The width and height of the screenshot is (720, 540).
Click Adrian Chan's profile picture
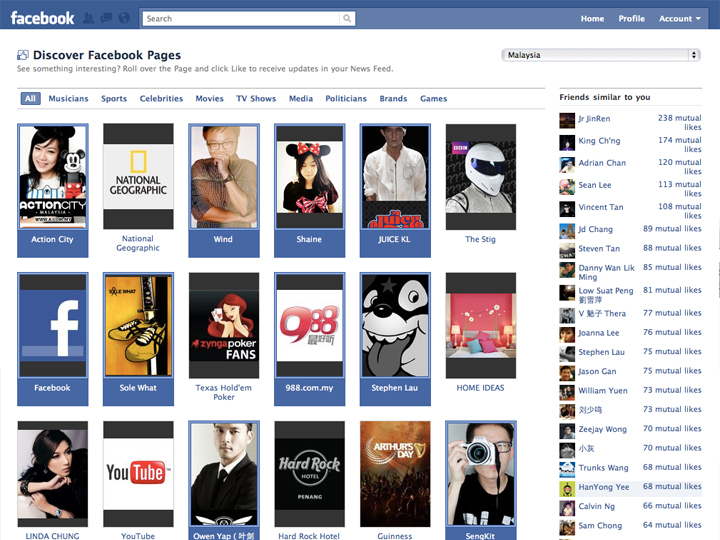tap(567, 164)
